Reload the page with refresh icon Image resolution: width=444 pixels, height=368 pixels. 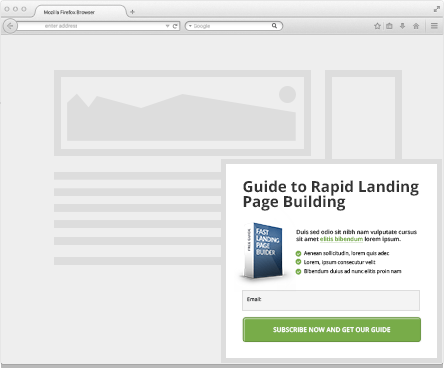coord(175,26)
